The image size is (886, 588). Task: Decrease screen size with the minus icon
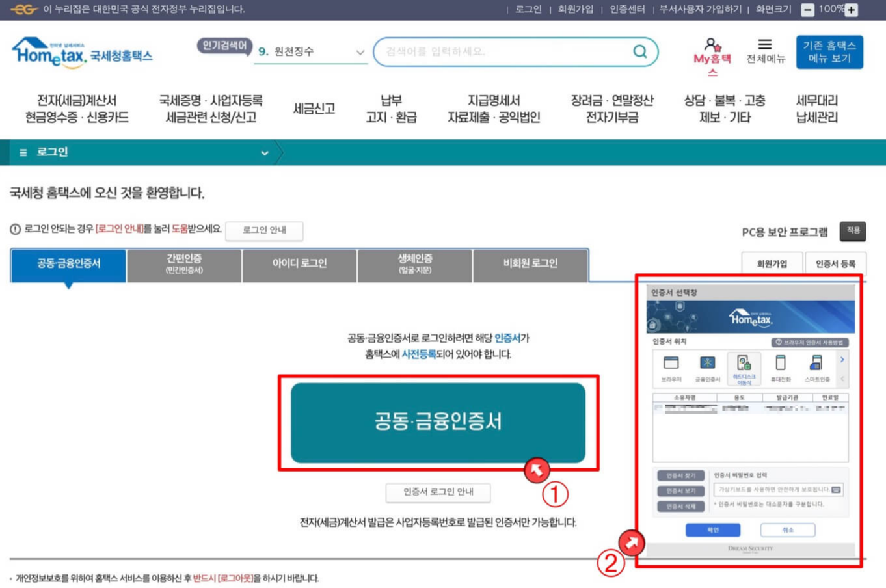point(807,10)
